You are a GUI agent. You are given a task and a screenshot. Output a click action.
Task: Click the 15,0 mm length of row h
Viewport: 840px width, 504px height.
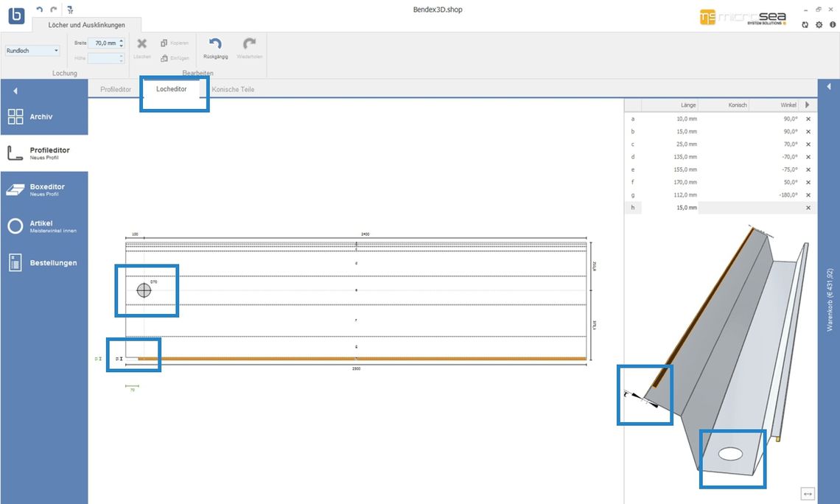point(686,208)
